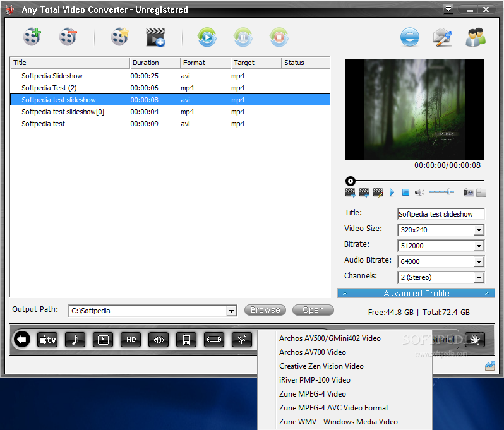Select the Softpedia test slideshow[0] row
Screen dimensions: 504x430
coord(170,112)
